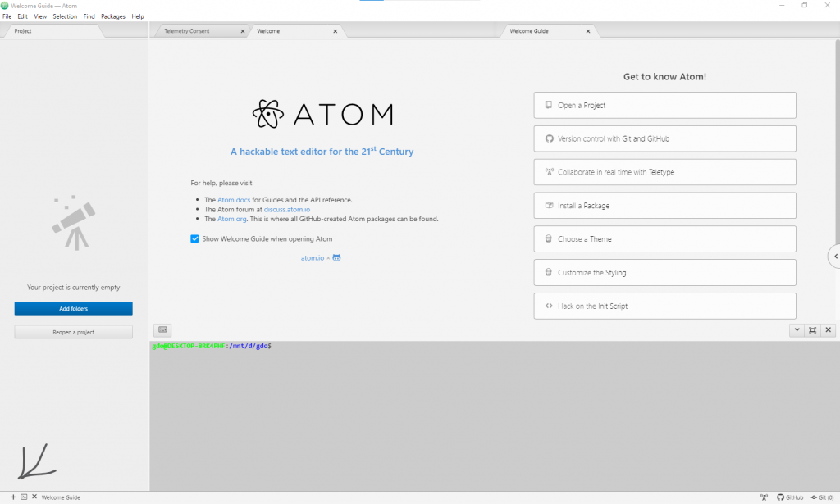The image size is (840, 504).
Task: Open the Selection menu
Action: [65, 16]
